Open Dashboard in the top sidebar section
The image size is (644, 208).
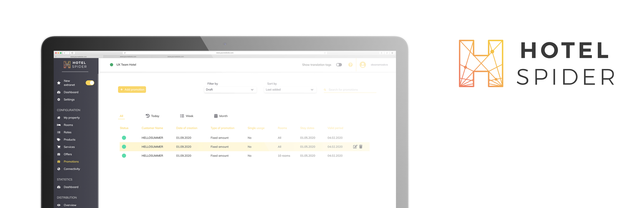(71, 92)
